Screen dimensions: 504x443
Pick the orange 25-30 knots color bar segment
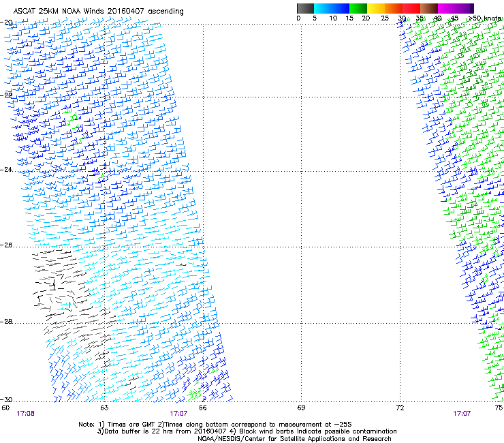[x=394, y=8]
